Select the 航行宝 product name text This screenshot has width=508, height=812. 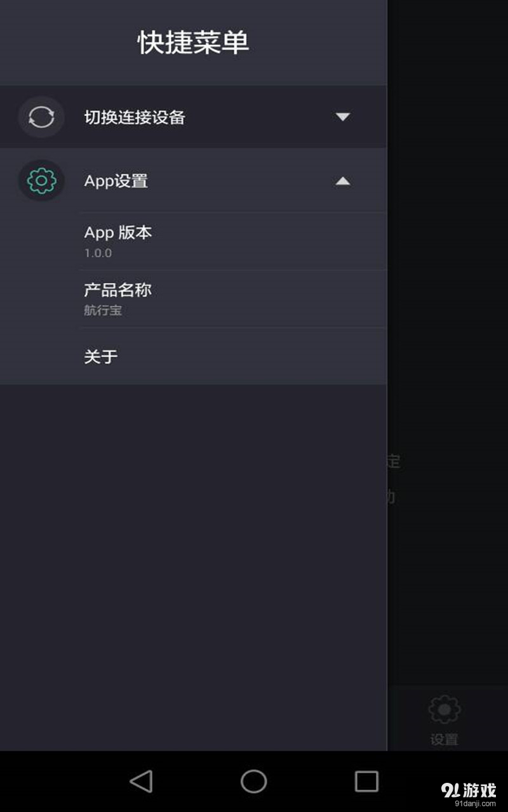coord(103,311)
